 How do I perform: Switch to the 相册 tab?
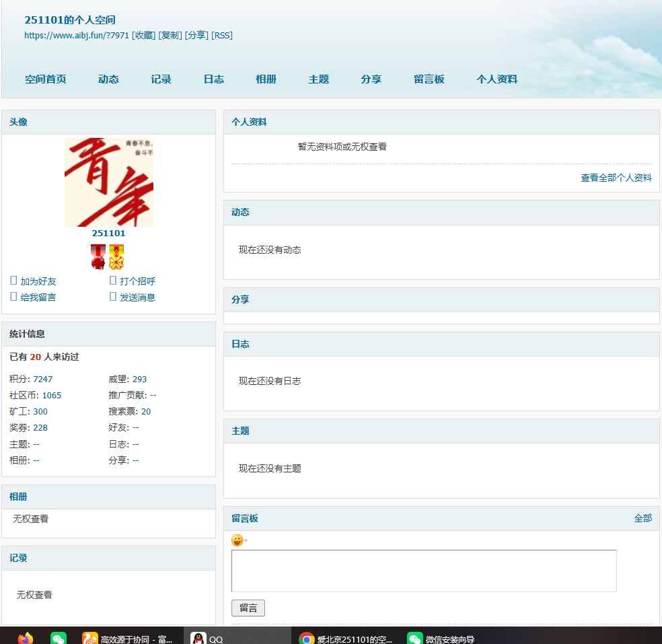point(266,79)
